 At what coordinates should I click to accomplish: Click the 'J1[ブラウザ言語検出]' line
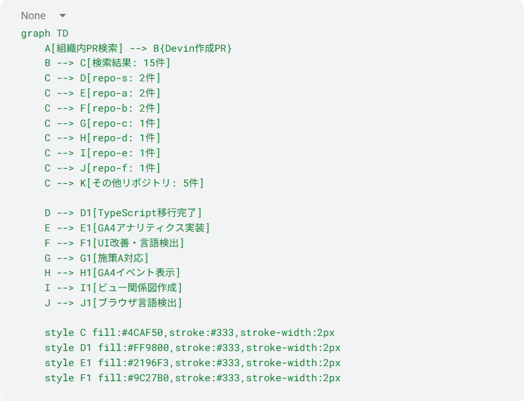click(x=113, y=303)
